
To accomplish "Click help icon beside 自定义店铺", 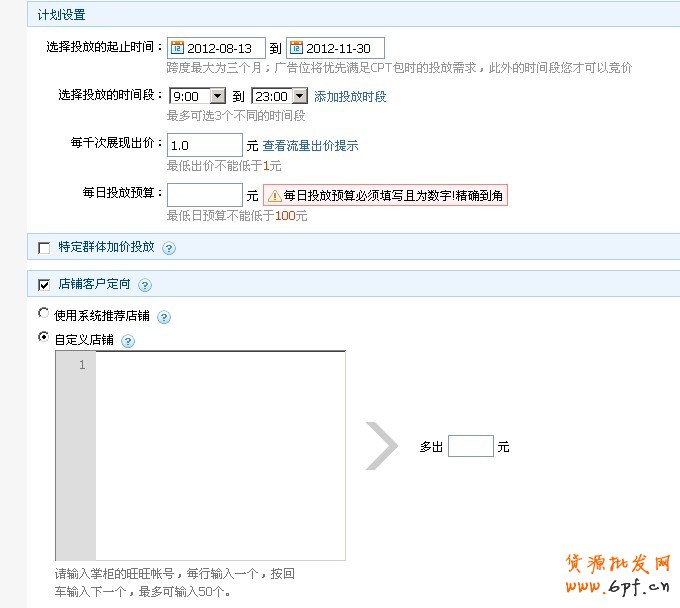I will click(x=128, y=341).
